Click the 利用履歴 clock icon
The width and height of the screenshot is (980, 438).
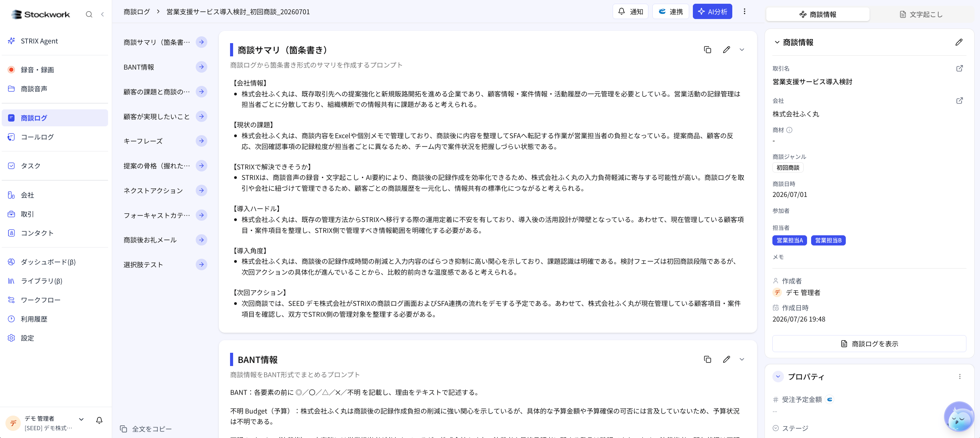(x=12, y=319)
